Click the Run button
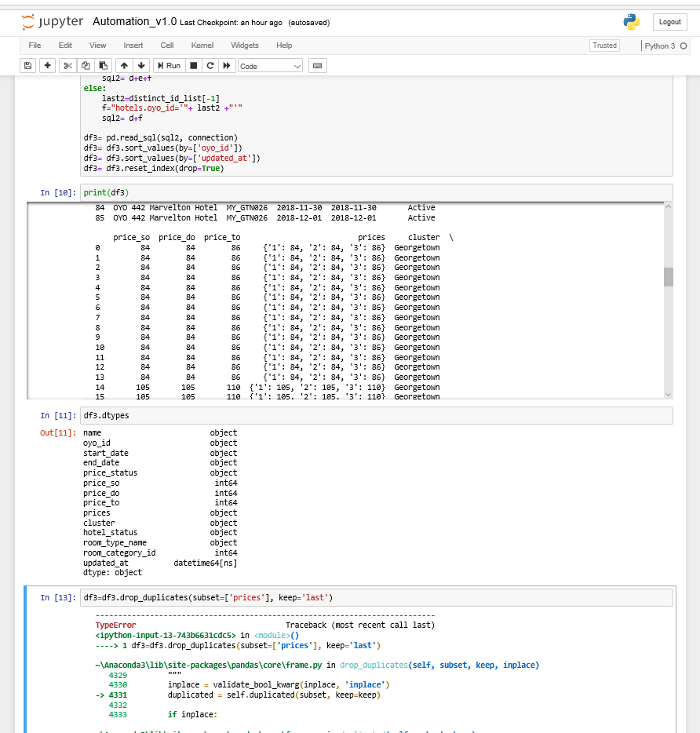Screen dimensions: 700x733 168,65
